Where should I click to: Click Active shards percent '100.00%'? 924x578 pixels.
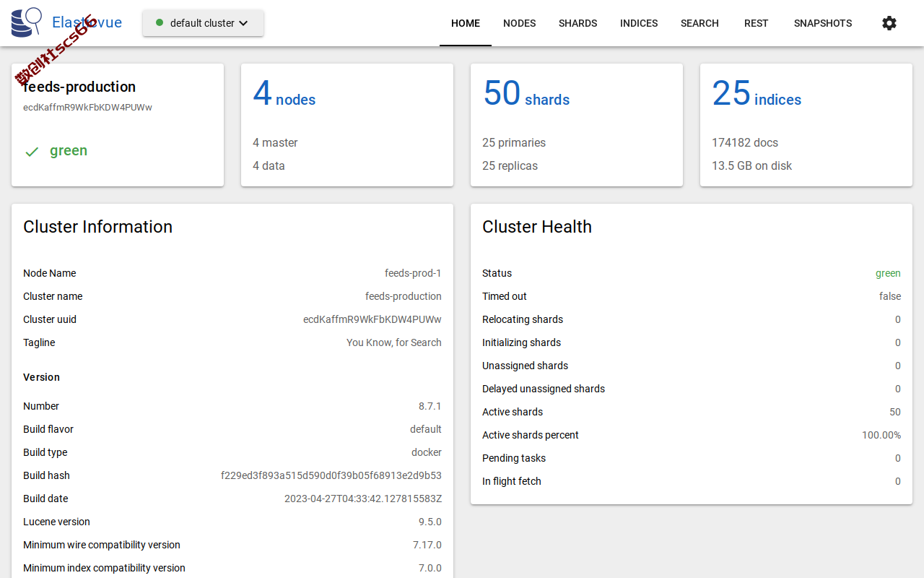(881, 435)
